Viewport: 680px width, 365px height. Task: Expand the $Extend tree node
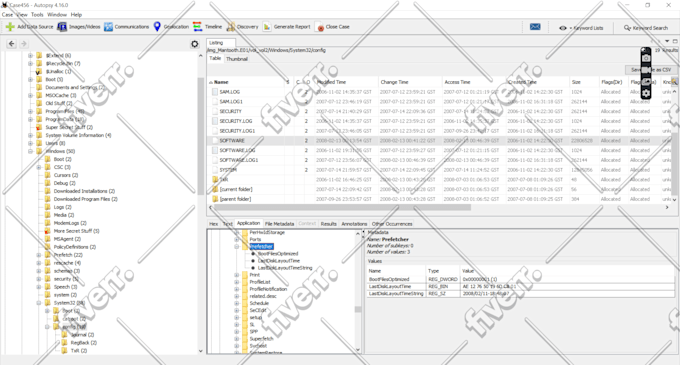pos(30,55)
